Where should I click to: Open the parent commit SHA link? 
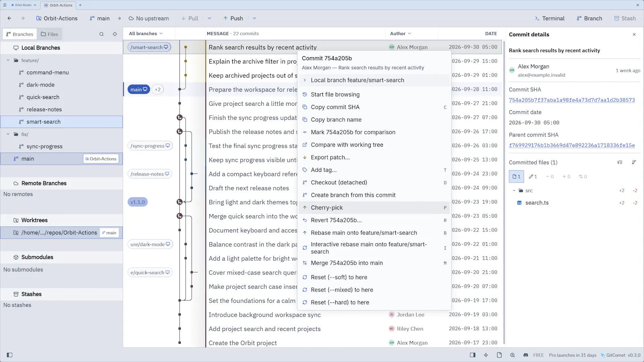coord(572,146)
